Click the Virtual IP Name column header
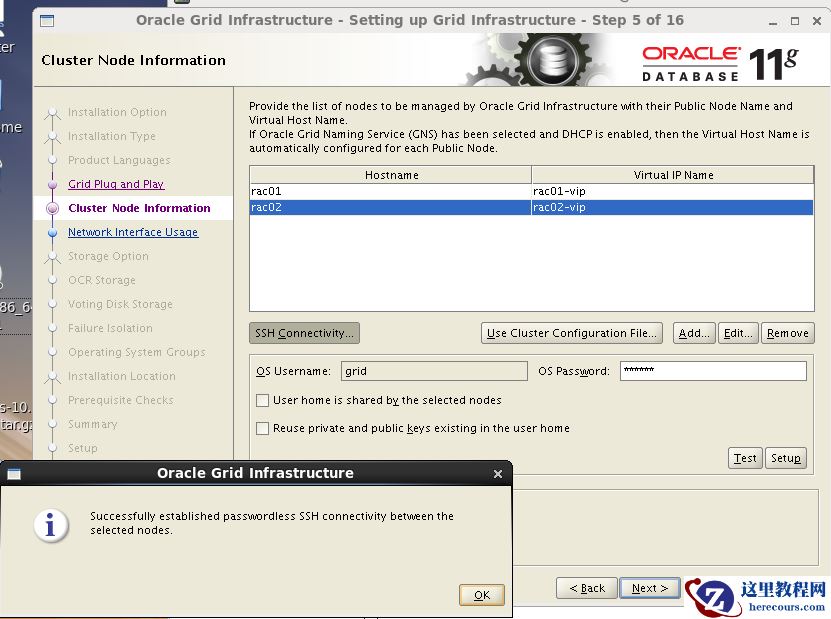 point(673,175)
